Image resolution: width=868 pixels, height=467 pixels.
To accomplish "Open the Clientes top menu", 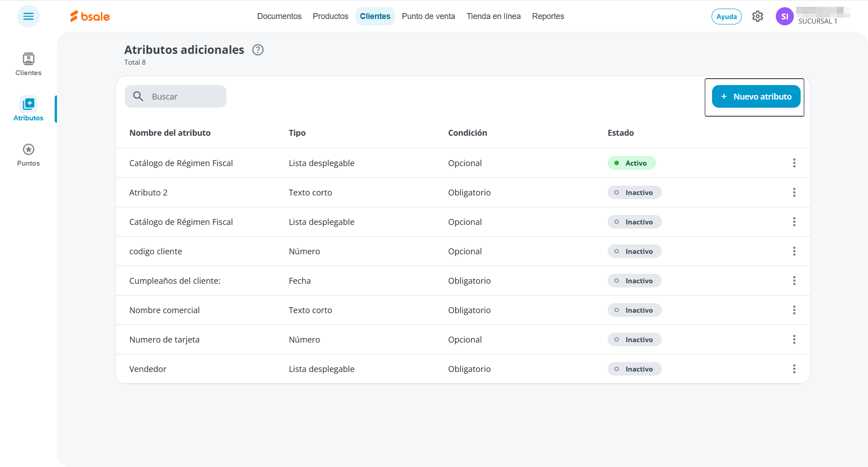I will tap(375, 16).
